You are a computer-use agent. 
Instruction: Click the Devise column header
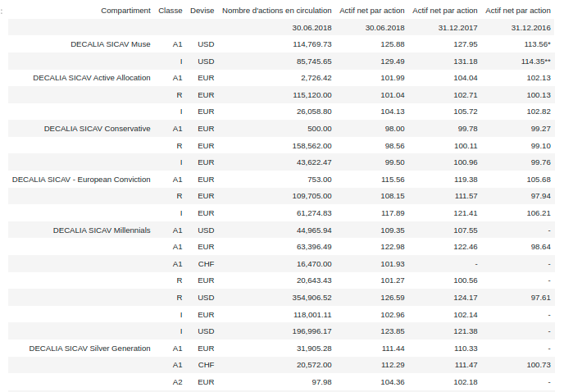202,11
